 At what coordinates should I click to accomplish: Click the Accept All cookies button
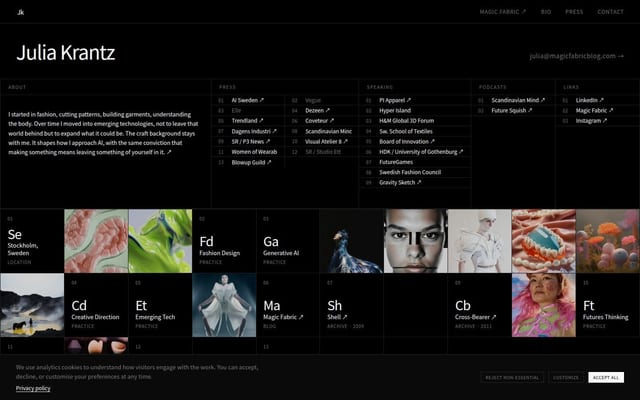tap(606, 378)
